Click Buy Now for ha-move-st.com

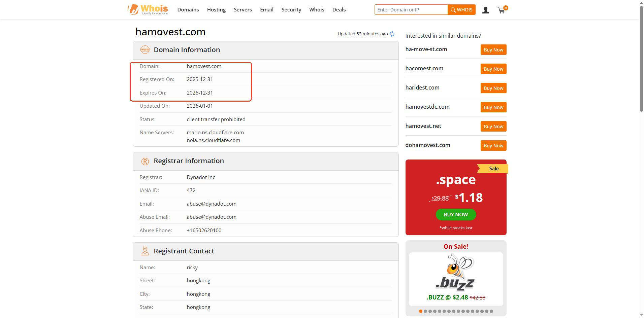click(x=493, y=50)
